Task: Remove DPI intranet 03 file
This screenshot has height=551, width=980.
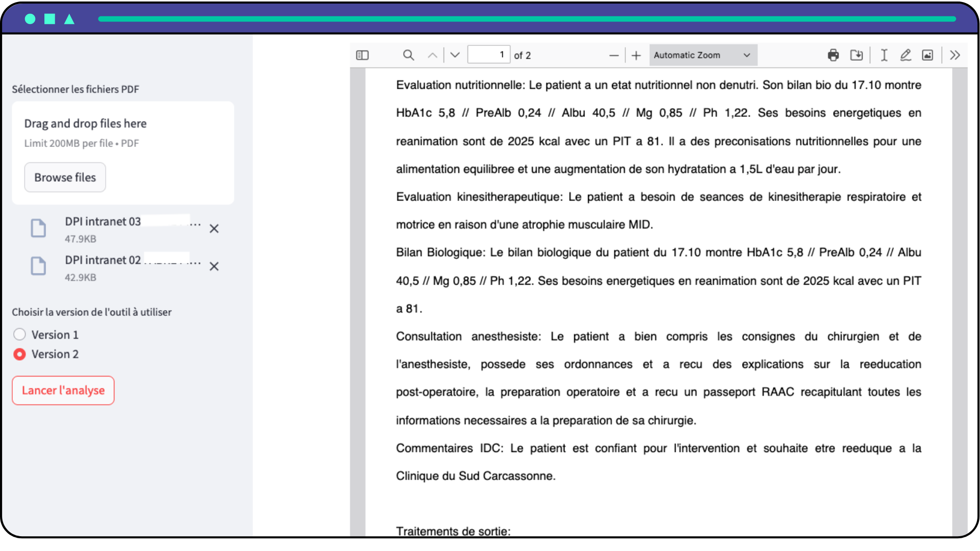Action: [214, 229]
